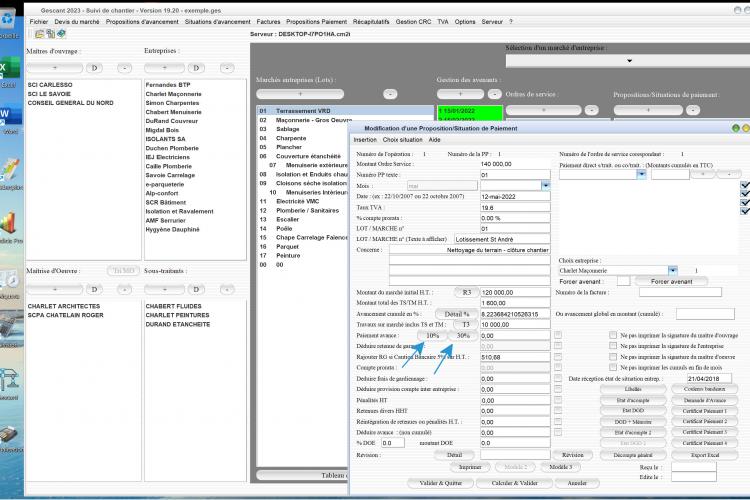The height and width of the screenshot is (500, 750).
Task: Click the Révision button
Action: point(573,455)
